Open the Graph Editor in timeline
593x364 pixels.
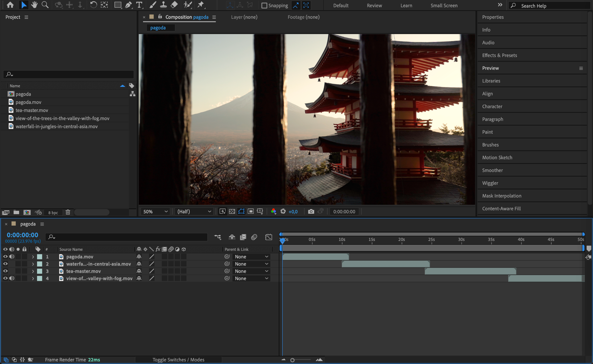pos(268,237)
